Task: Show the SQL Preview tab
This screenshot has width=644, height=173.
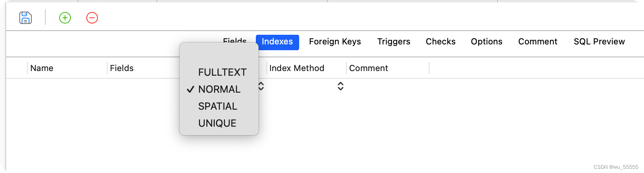Action: click(599, 42)
